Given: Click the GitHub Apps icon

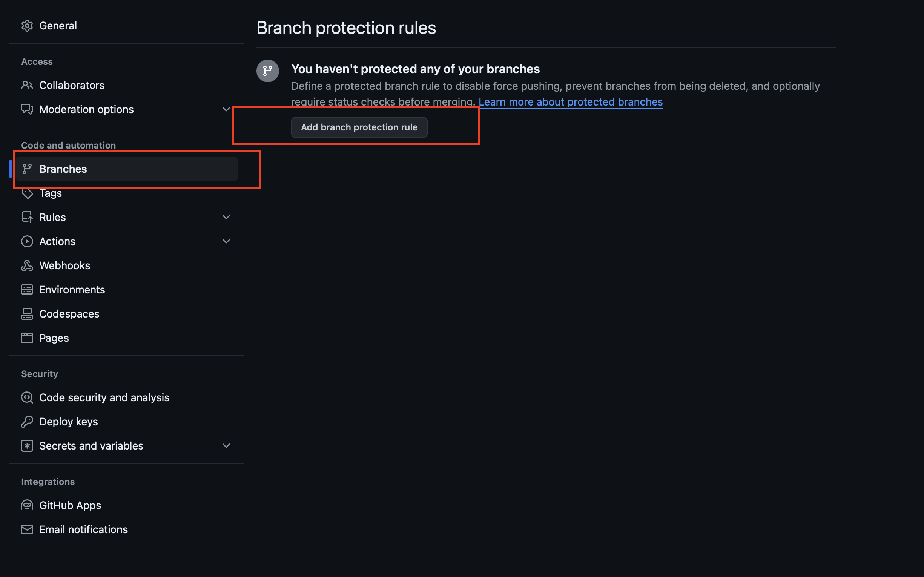Looking at the screenshot, I should tap(27, 505).
